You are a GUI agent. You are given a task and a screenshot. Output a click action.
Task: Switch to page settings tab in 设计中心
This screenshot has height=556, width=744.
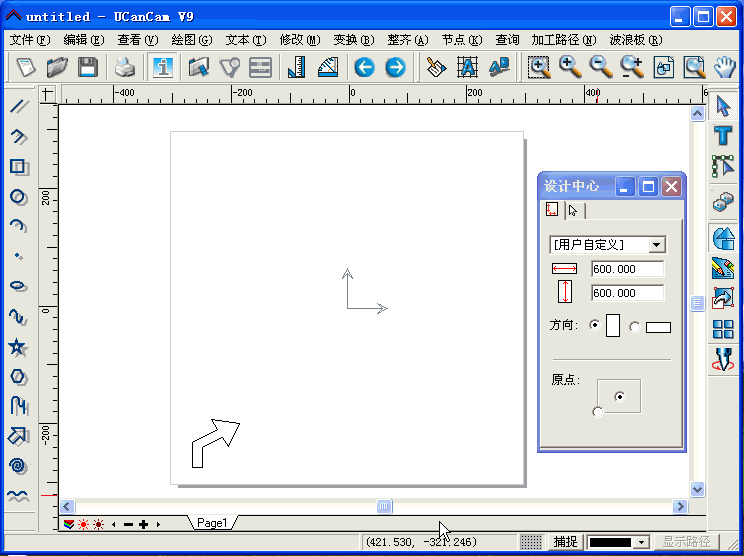pos(552,209)
